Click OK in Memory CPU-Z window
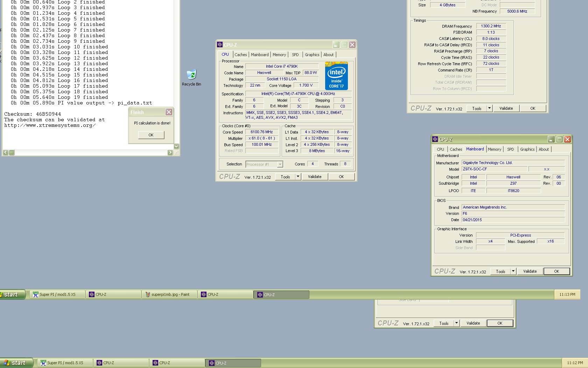 click(533, 108)
